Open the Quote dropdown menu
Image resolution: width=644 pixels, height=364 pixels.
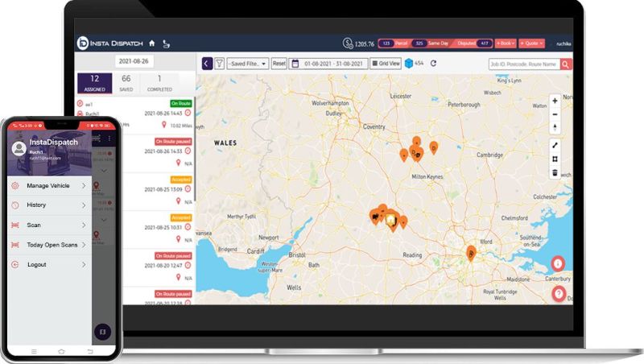click(x=532, y=43)
